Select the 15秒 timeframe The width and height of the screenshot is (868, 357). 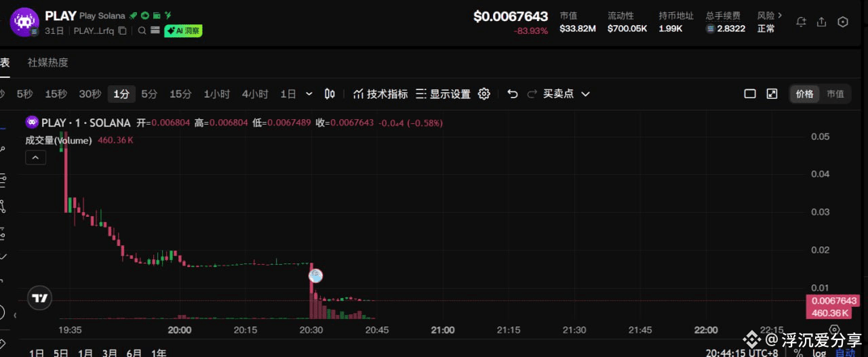coord(56,94)
